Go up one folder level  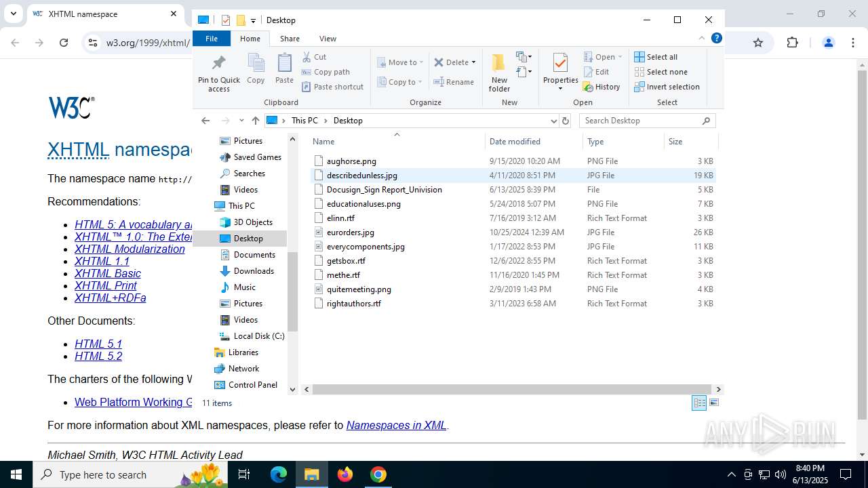(x=255, y=121)
